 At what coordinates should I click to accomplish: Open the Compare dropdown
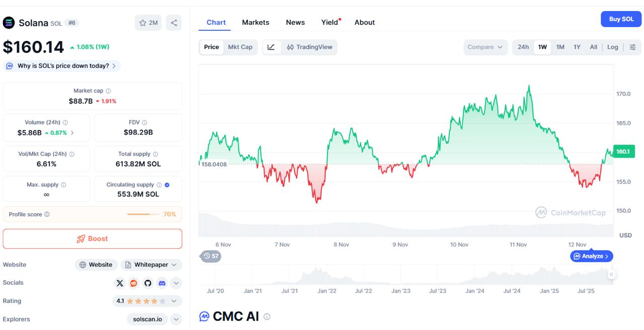tap(485, 47)
